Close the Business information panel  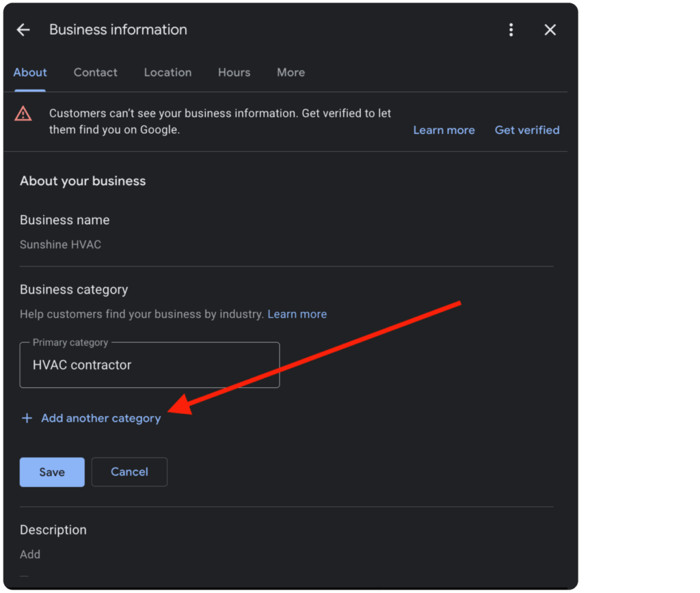550,29
